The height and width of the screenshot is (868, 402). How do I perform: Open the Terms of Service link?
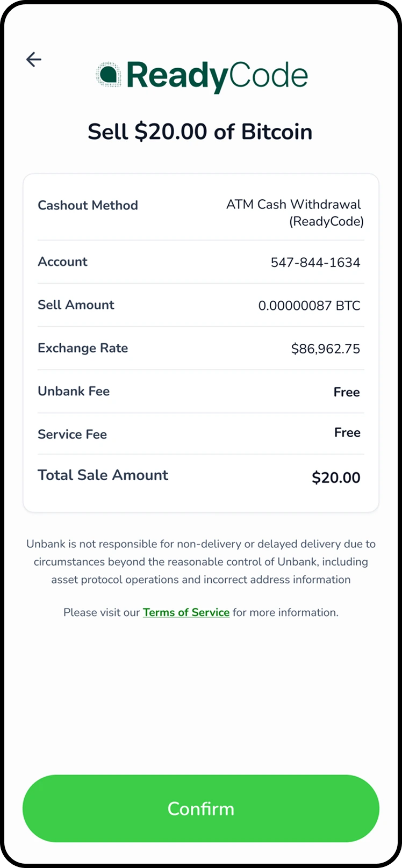186,612
